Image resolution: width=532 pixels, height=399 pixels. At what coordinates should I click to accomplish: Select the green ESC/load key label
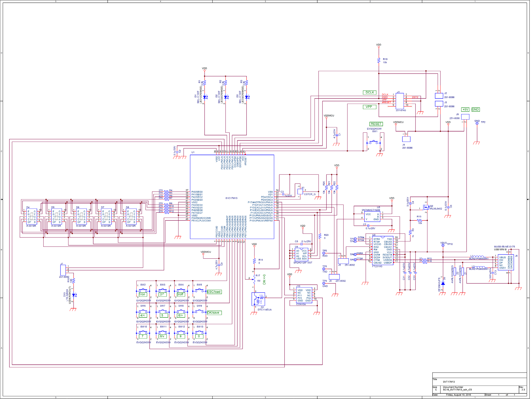214,292
